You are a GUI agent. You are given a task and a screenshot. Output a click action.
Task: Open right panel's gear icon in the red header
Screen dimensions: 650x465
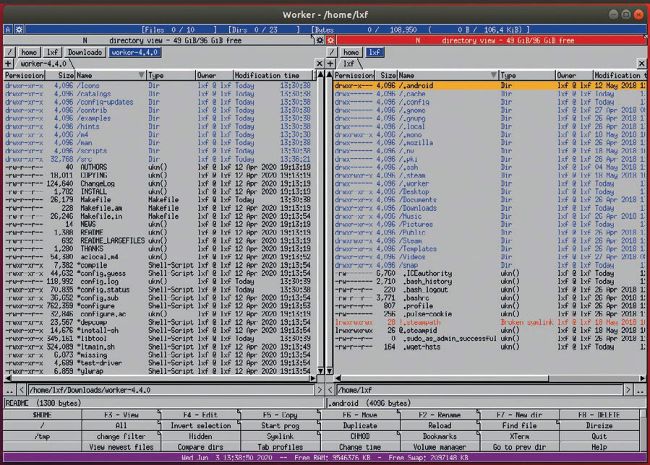(x=330, y=40)
